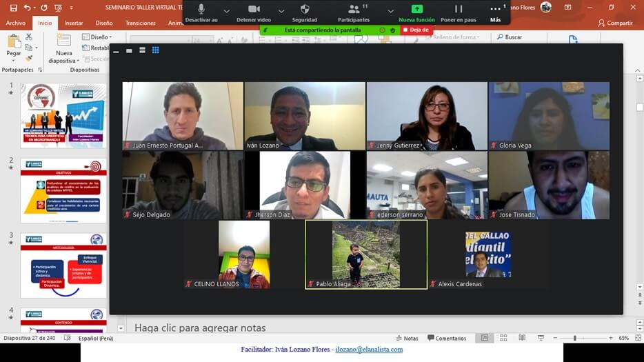
Task: Open the Seguridad shield options
Action: pyautogui.click(x=305, y=10)
